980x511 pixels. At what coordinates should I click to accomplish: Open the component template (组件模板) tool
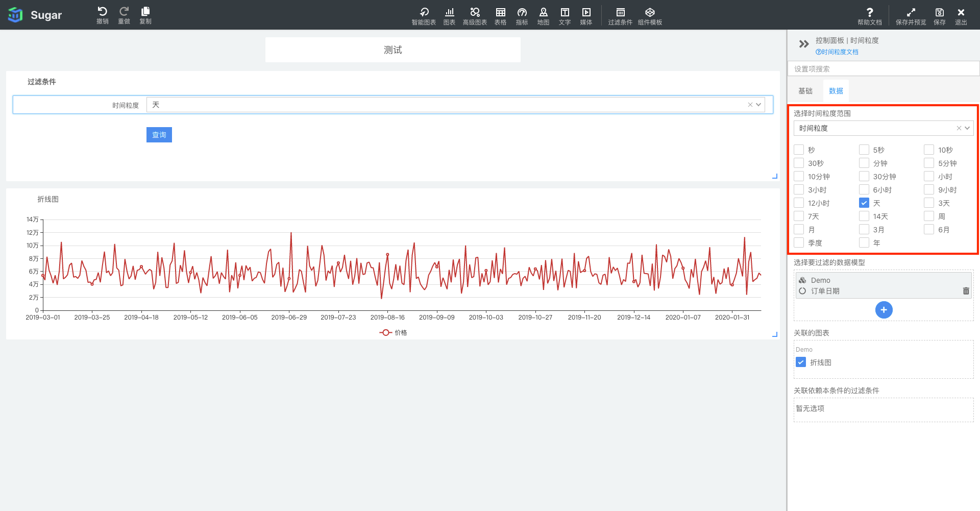(650, 15)
